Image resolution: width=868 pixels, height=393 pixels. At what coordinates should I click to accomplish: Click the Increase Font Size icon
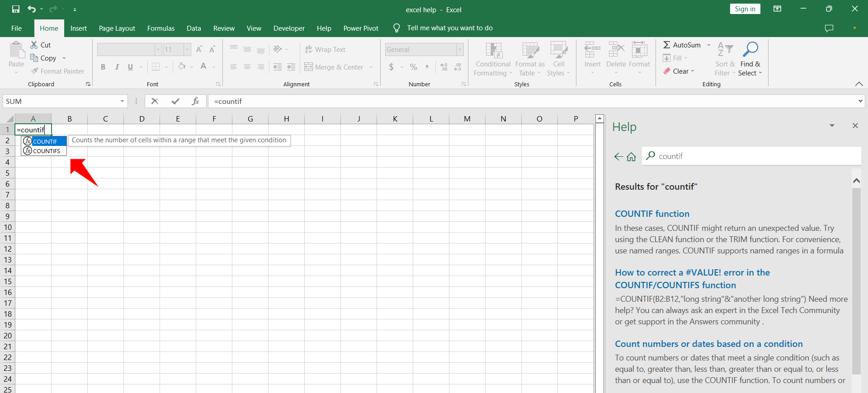pos(199,49)
